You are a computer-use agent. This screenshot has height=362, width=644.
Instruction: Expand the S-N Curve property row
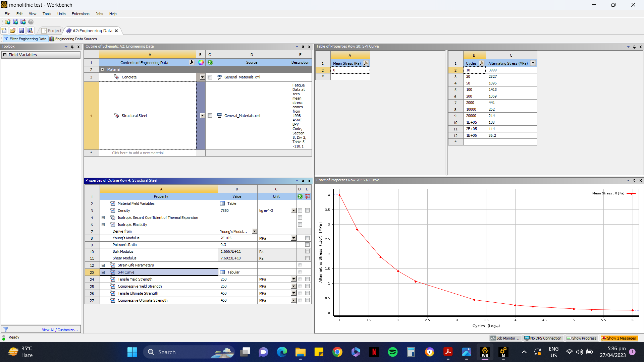103,272
